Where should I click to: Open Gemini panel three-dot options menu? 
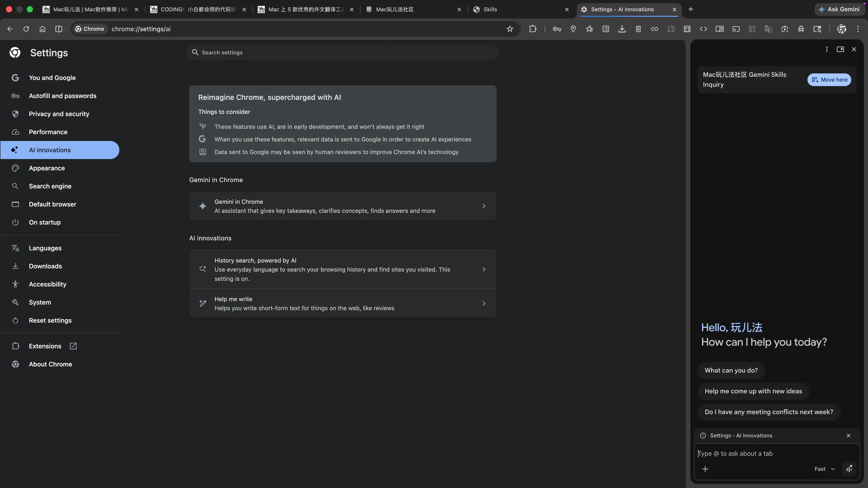coord(827,49)
